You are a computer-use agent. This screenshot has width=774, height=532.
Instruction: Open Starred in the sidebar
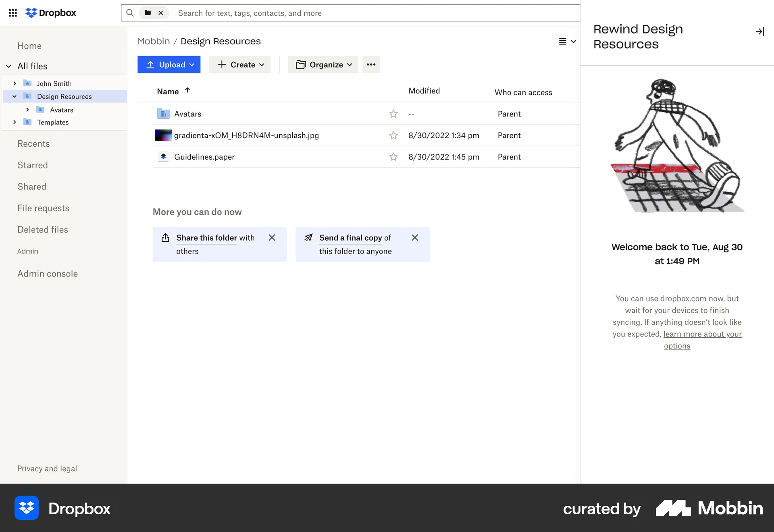tap(33, 165)
